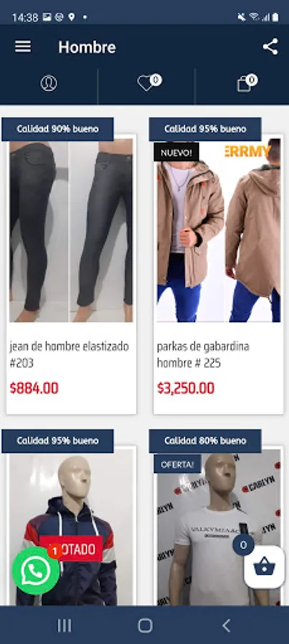289x644 pixels.
Task: Tap the $3,250.00 price
Action: (x=185, y=388)
